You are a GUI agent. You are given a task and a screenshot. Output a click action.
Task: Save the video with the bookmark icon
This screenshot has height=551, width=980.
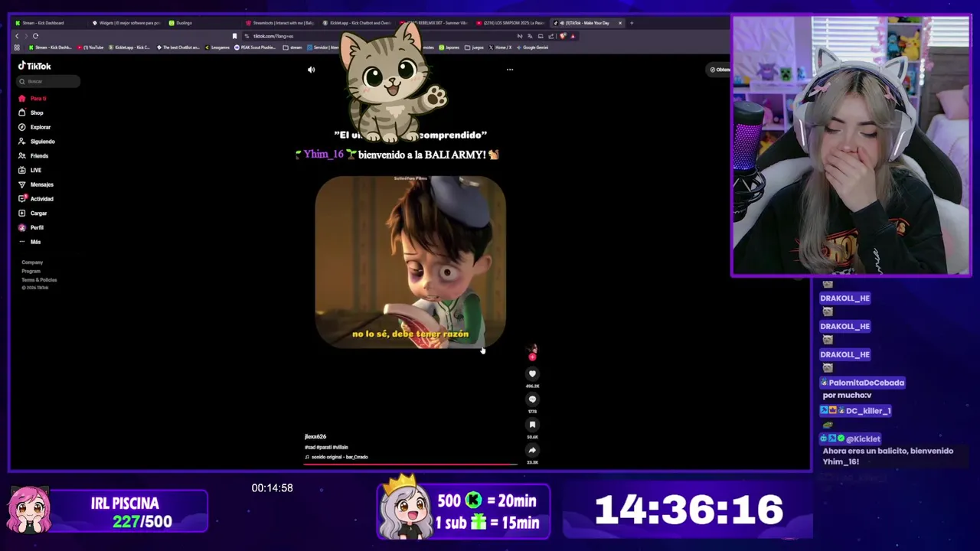point(532,425)
